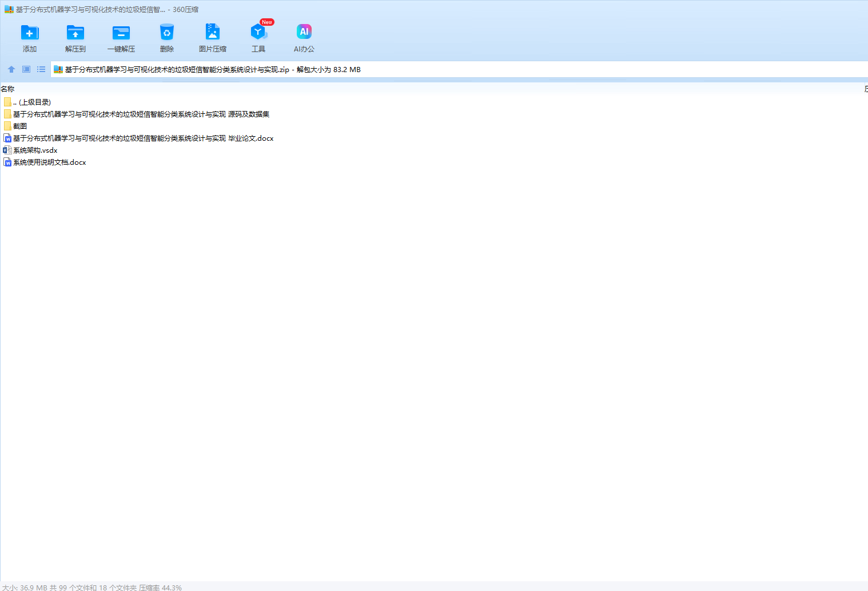Viewport: 868px width, 591px height.
Task: Select the 源码及数据集 folder
Action: (x=137, y=114)
